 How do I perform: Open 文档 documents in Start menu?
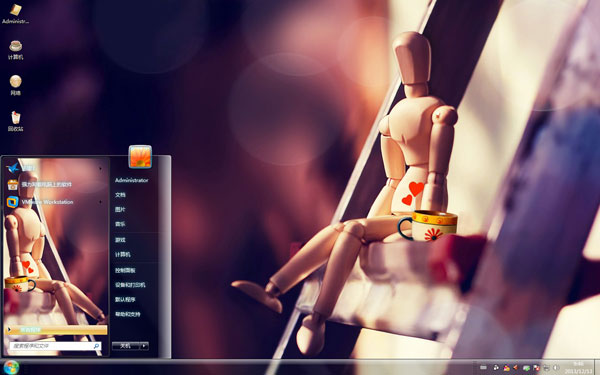[x=120, y=195]
